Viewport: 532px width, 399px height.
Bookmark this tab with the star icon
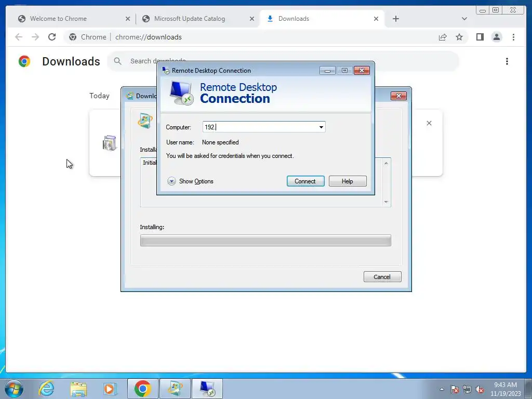click(459, 37)
